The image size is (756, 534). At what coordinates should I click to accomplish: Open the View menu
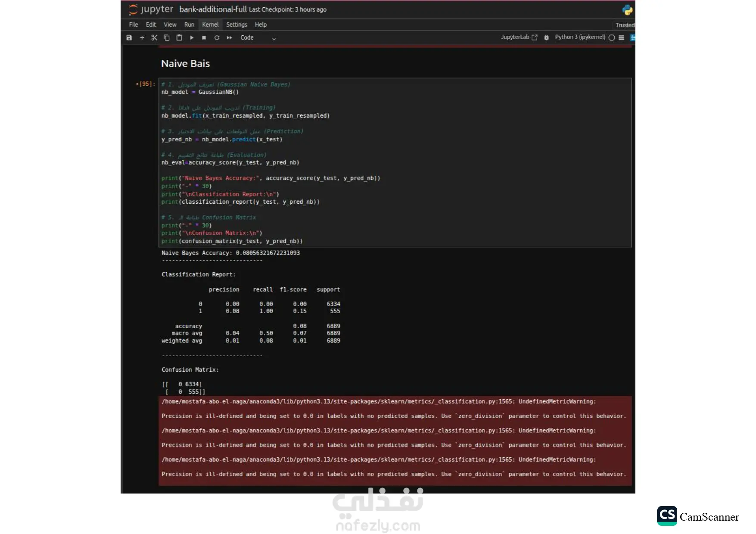coord(170,25)
